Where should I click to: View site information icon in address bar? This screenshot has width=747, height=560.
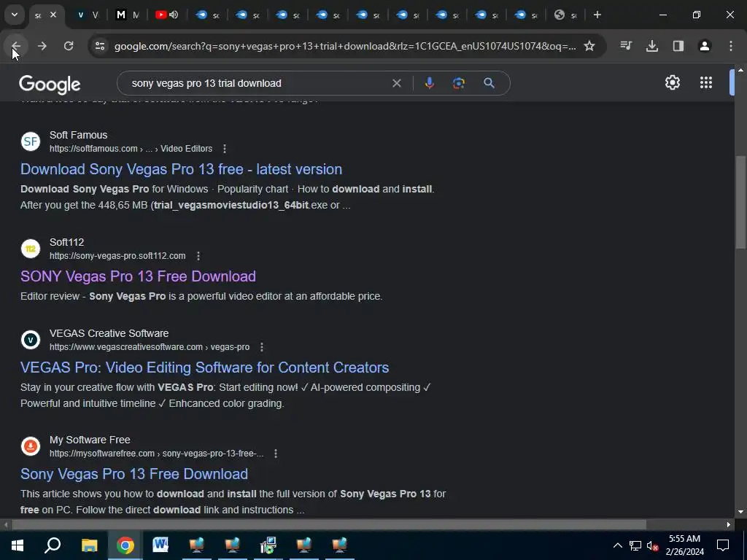pyautogui.click(x=99, y=46)
